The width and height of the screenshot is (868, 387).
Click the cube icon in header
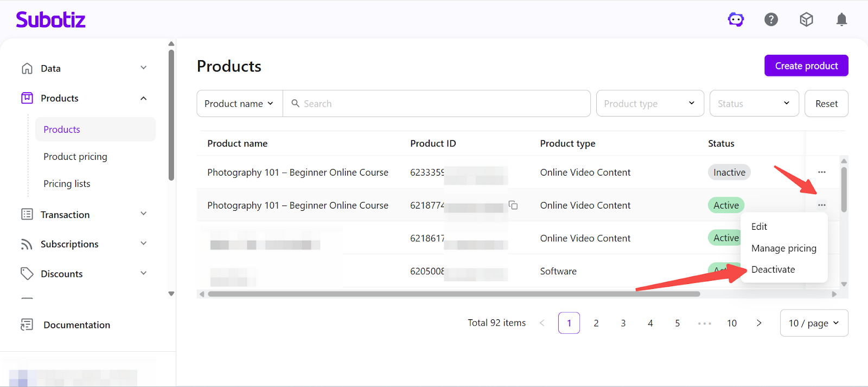(x=806, y=20)
